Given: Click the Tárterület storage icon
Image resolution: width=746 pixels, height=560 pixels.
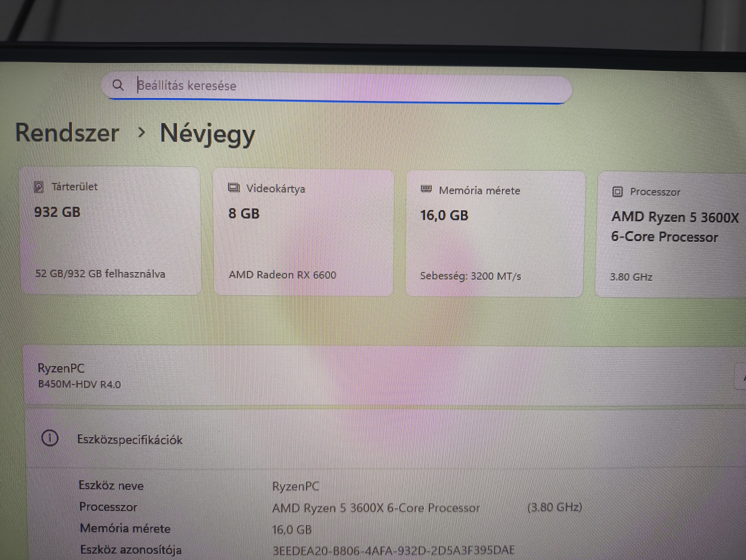Looking at the screenshot, I should pos(39,187).
